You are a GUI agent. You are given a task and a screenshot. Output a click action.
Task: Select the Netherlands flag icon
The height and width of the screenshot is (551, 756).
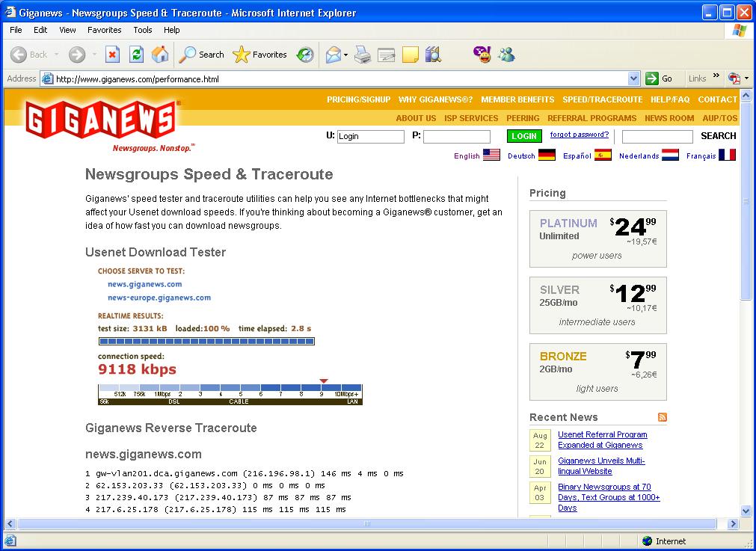tap(670, 155)
